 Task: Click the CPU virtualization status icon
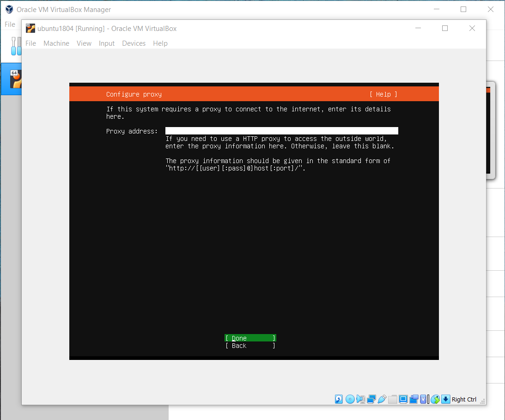(424, 399)
